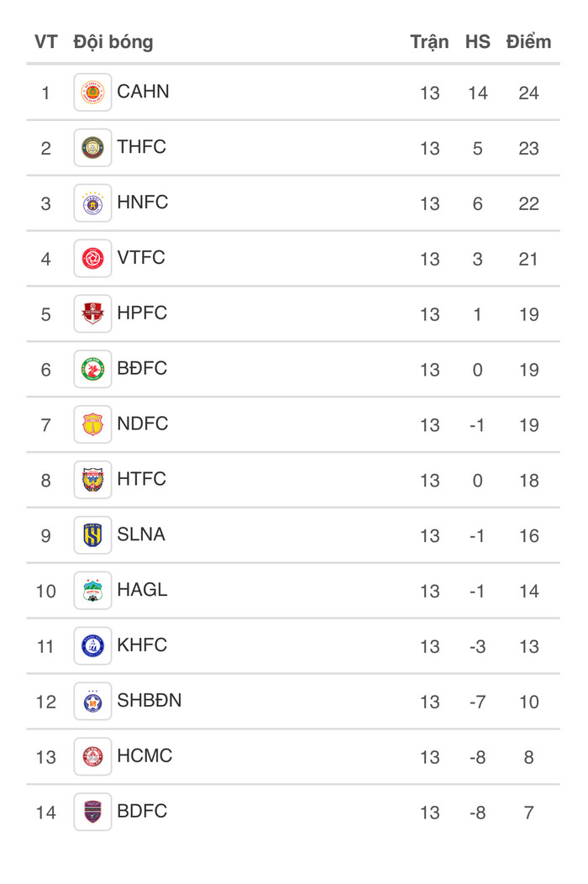Image resolution: width=588 pixels, height=884 pixels.
Task: Click the SHBĐN team logo
Action: coord(92,702)
